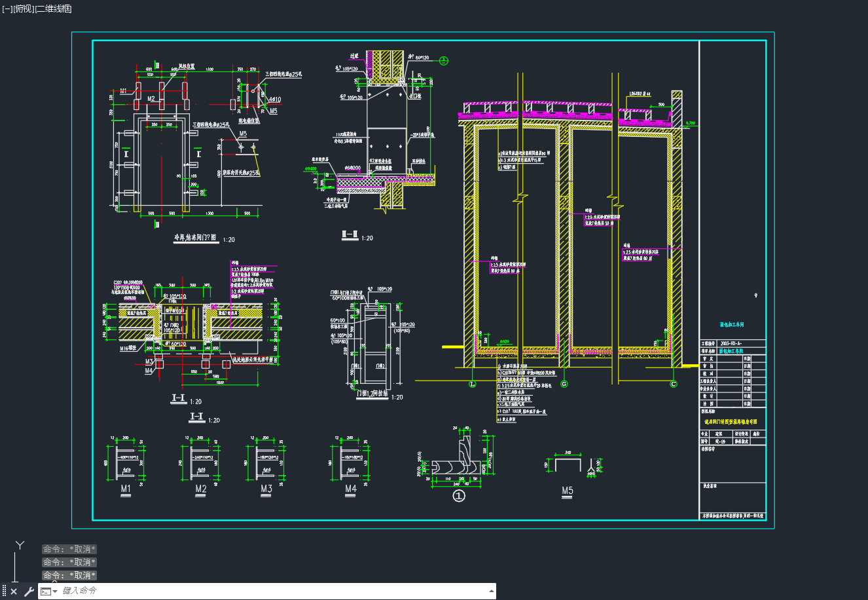The width and height of the screenshot is (868, 600).
Task: Open the 俯视 view controls menu
Action: coord(24,9)
